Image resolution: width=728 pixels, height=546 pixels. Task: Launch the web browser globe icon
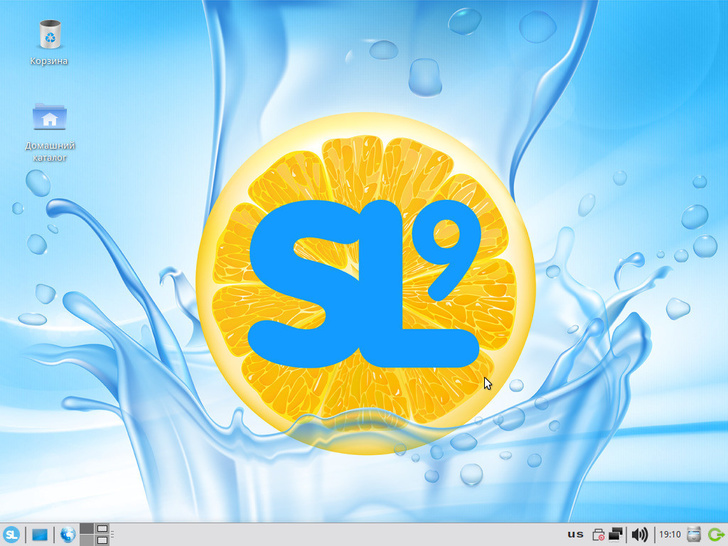point(67,535)
